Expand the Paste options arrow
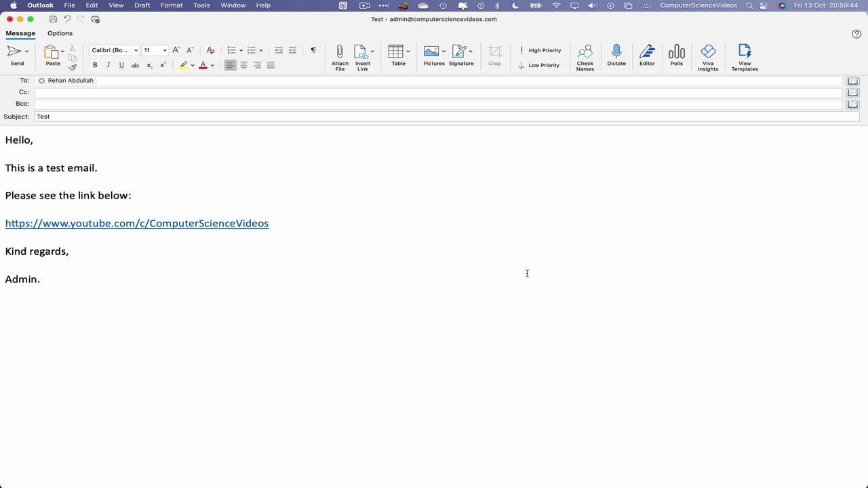 point(62,52)
